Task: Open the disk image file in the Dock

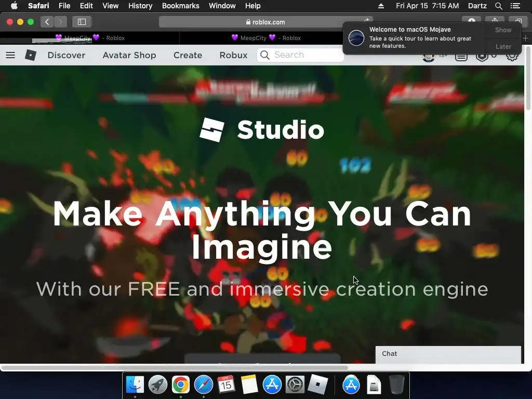Action: click(374, 385)
